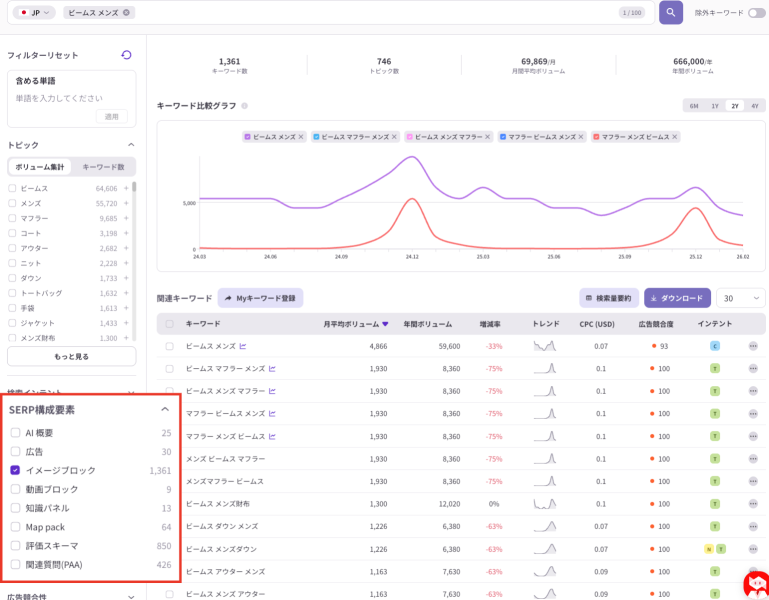Remove マフラー ビームス メンズ legend chip
This screenshot has height=600, width=769.
click(581, 137)
